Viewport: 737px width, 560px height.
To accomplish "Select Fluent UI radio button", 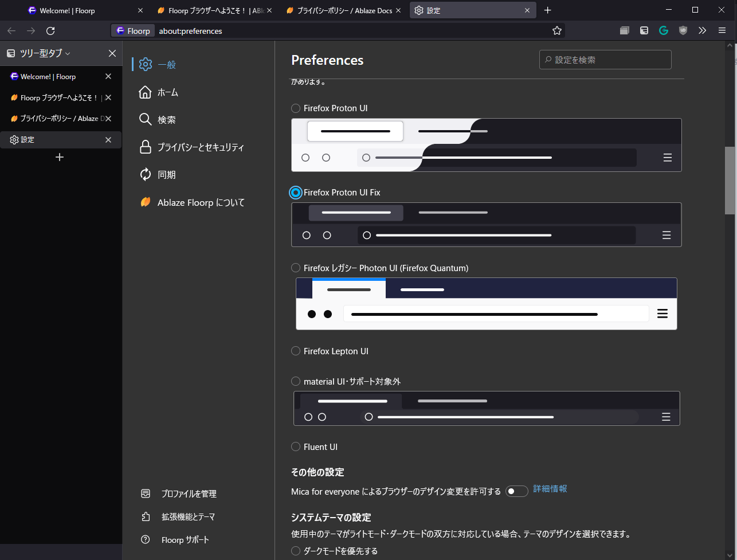I will 296,447.
